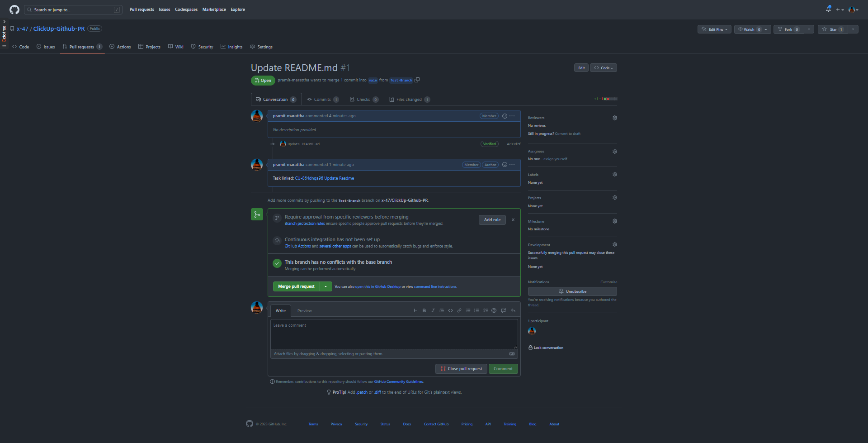868x443 pixels.
Task: Open the Watch dropdown caret
Action: [765, 29]
